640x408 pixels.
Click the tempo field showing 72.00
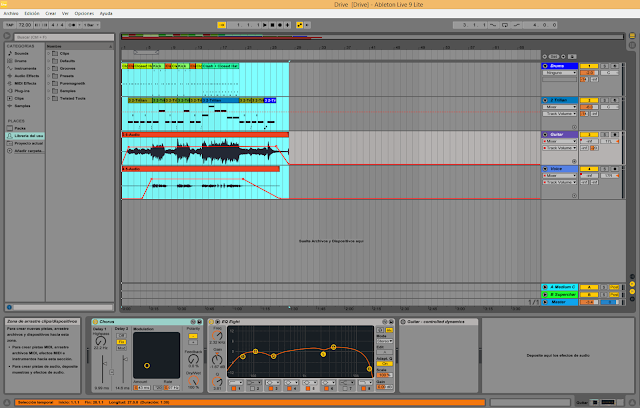24,25
